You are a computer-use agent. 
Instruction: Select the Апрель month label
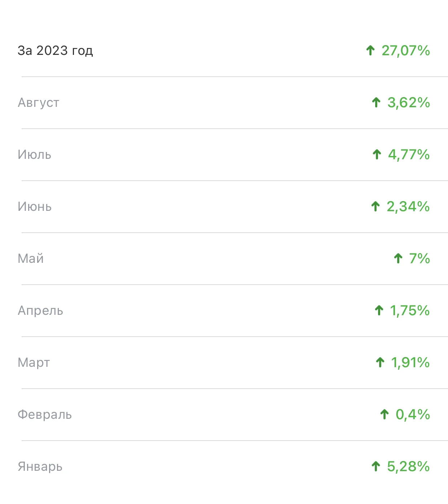(40, 311)
